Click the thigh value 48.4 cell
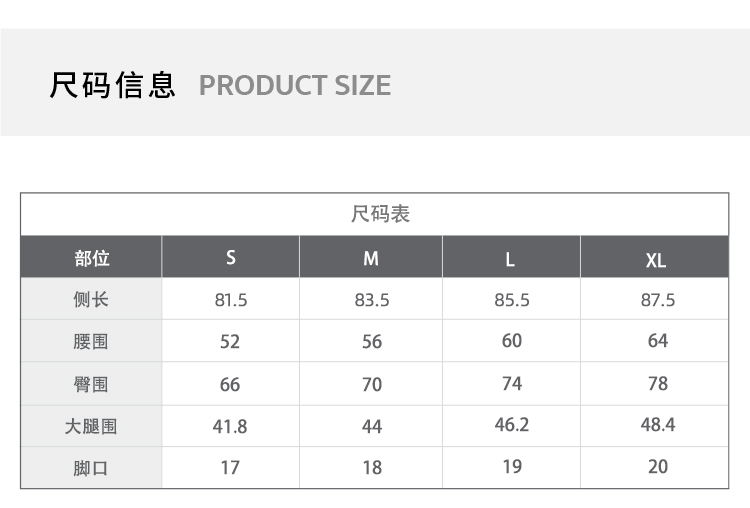The image size is (750, 508). [658, 425]
